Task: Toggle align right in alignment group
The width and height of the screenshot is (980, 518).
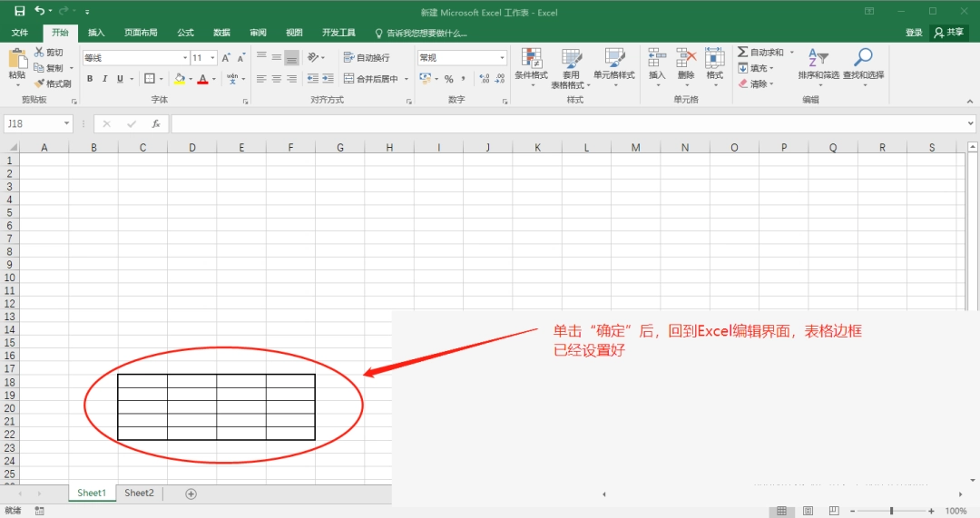Action: tap(291, 79)
